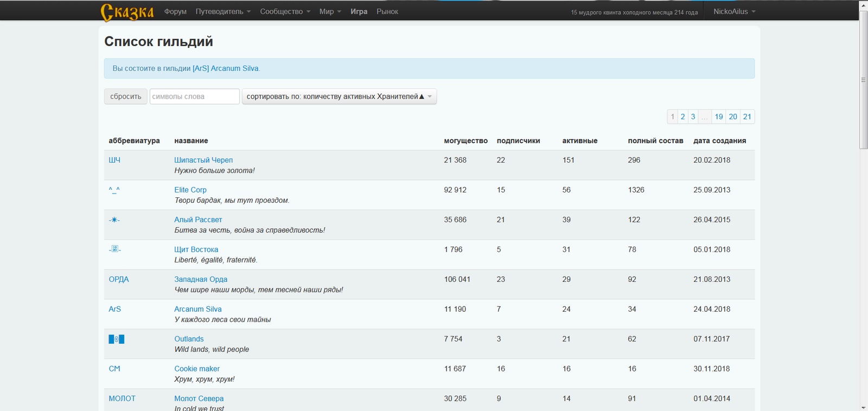868x411 pixels.
Task: Open the Алый Рассвет guild
Action: click(x=198, y=220)
